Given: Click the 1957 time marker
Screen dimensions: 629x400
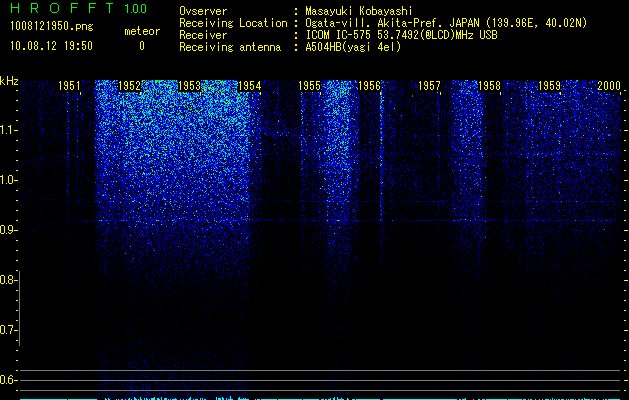Looking at the screenshot, I should click(429, 86).
